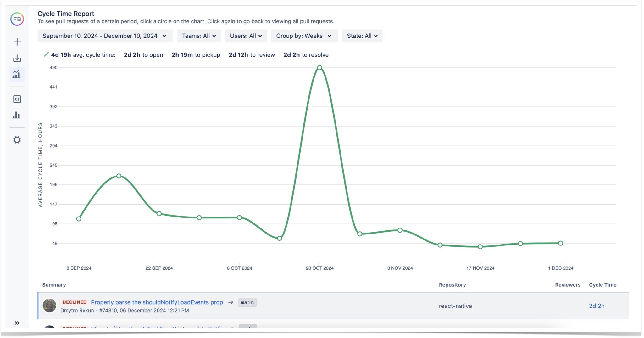Open the bar chart report icon
This screenshot has height=338, width=644.
pyautogui.click(x=17, y=115)
